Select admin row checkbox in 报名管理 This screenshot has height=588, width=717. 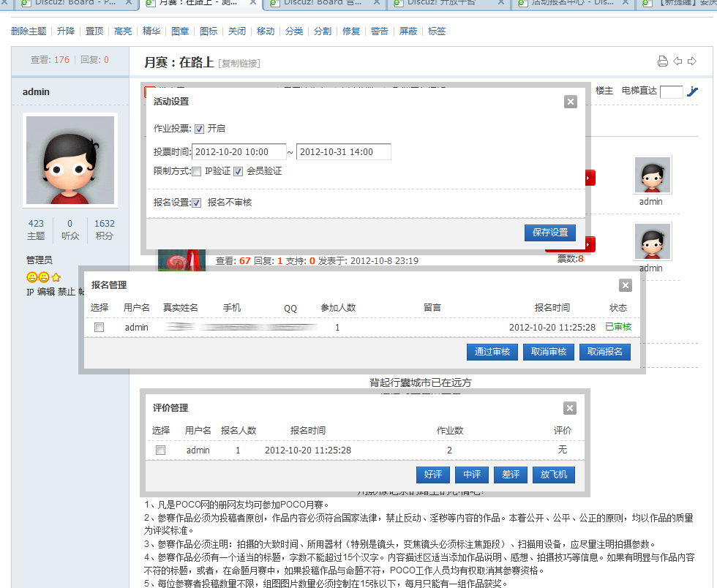click(99, 328)
